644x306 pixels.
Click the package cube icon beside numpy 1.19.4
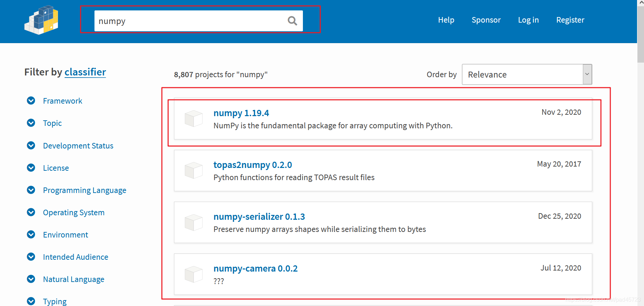pos(193,119)
